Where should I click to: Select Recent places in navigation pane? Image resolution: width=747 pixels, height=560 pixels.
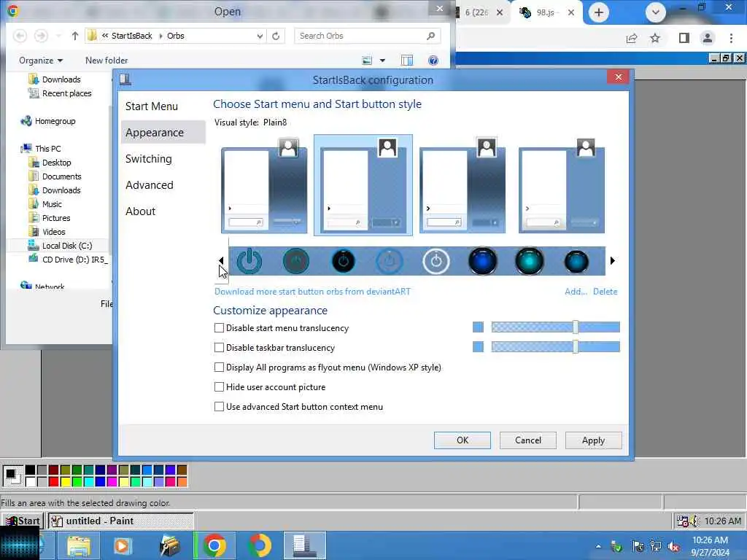(x=60, y=93)
